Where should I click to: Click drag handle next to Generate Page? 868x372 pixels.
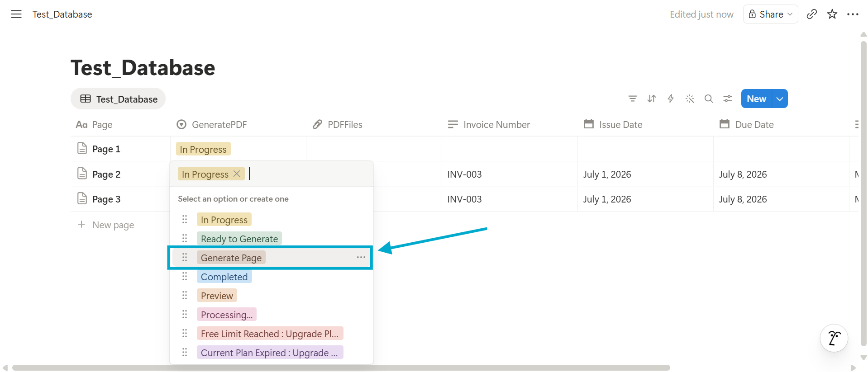pyautogui.click(x=185, y=257)
